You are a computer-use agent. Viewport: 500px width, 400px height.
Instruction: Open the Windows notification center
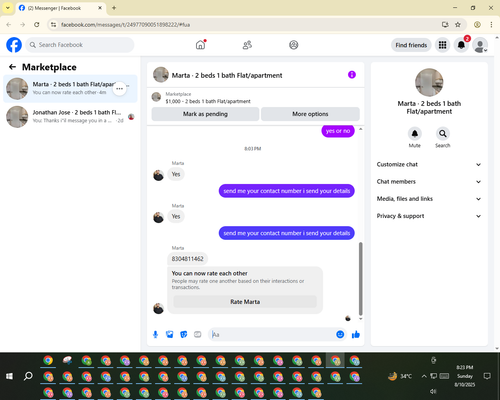pyautogui.click(x=487, y=376)
